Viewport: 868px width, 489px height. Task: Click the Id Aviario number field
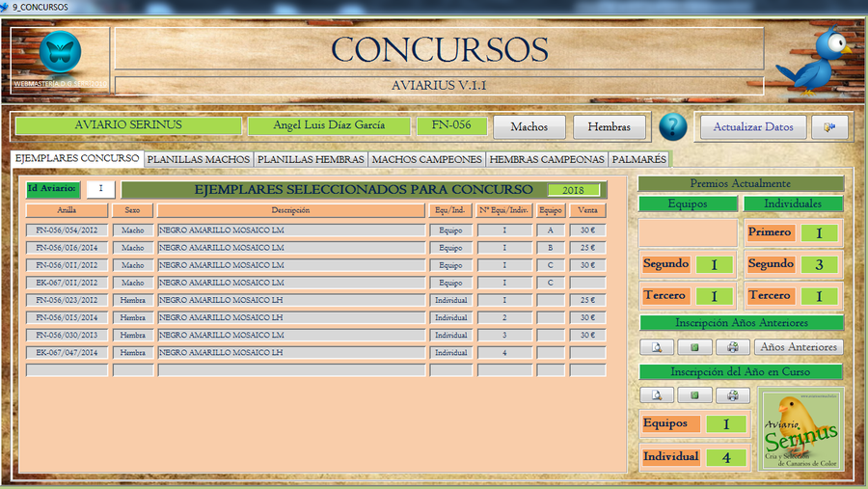coord(100,189)
